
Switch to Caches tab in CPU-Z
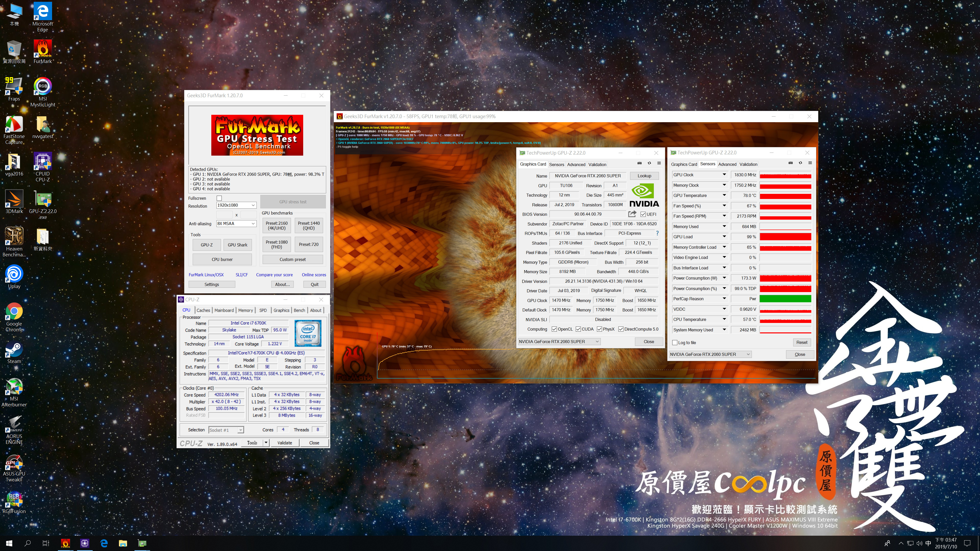[203, 310]
